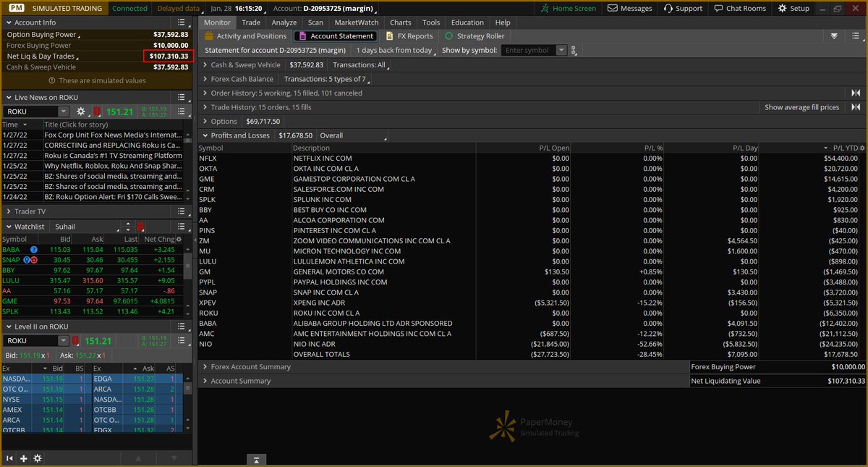Expand the Order History section
This screenshot has width=868, height=467.
pos(205,93)
